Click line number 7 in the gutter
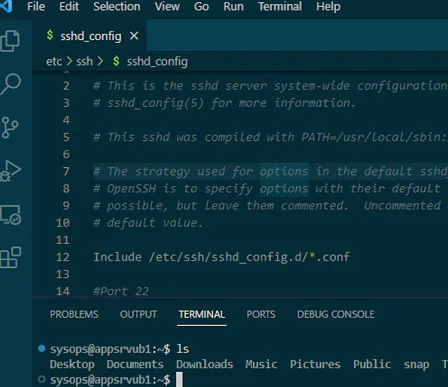Image resolution: width=448 pixels, height=387 pixels. click(66, 172)
